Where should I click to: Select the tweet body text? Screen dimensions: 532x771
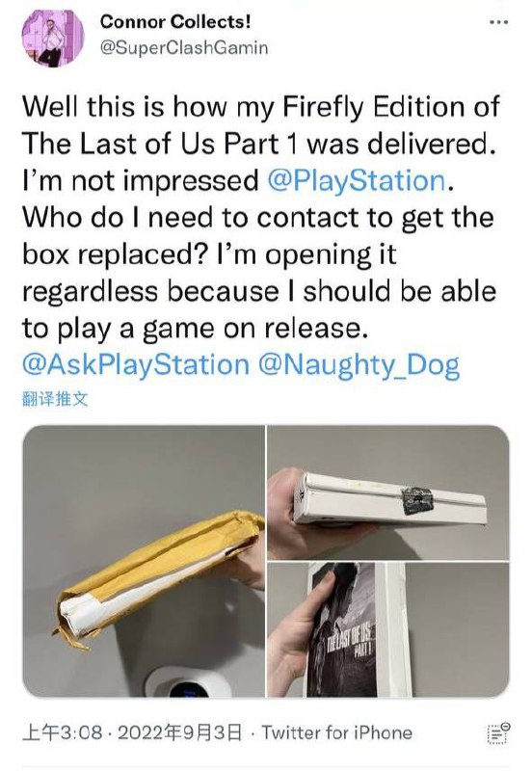[260, 236]
